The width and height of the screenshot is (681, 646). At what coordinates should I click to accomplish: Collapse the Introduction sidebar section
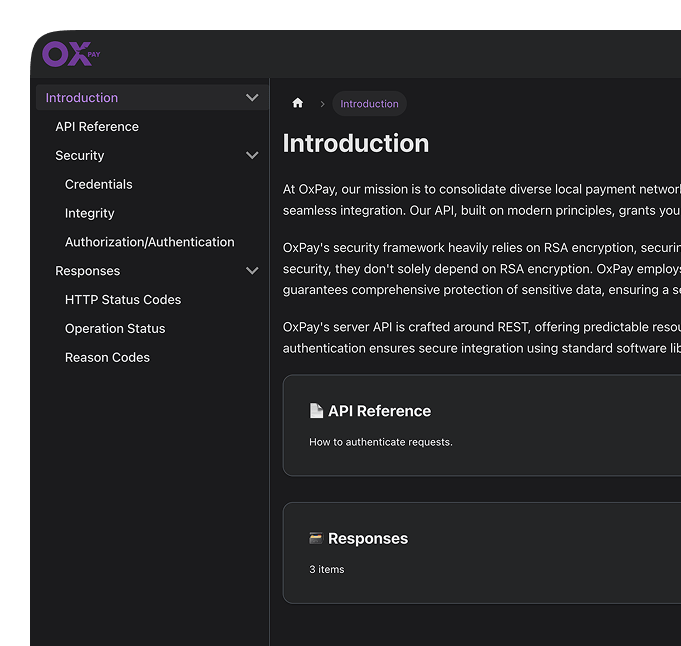252,98
